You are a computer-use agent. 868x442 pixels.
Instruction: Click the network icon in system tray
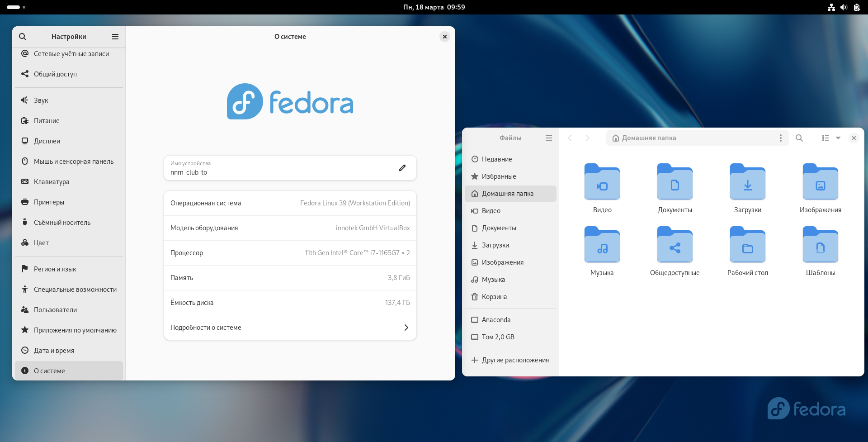(x=831, y=7)
